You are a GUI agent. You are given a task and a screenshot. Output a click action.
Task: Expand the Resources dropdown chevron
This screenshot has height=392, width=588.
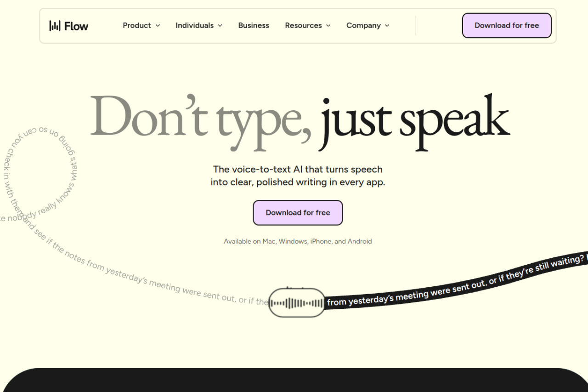pyautogui.click(x=328, y=26)
